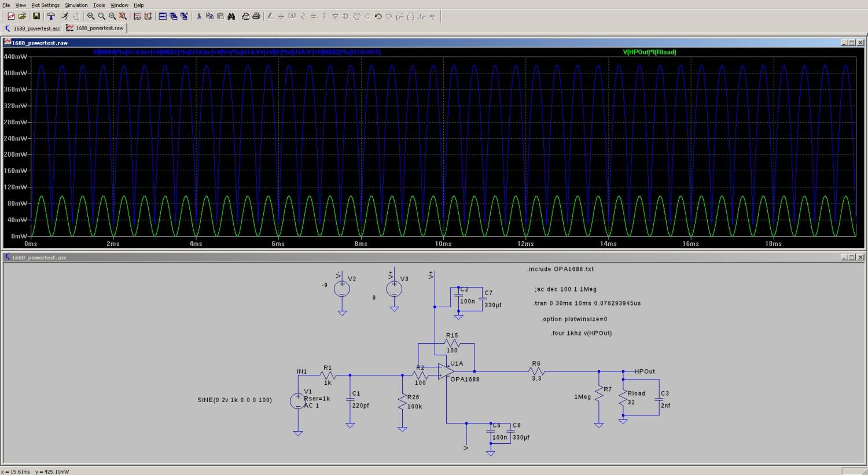Open the Control Panel hammer icon
Viewport: 868px width, 475px height.
point(51,16)
